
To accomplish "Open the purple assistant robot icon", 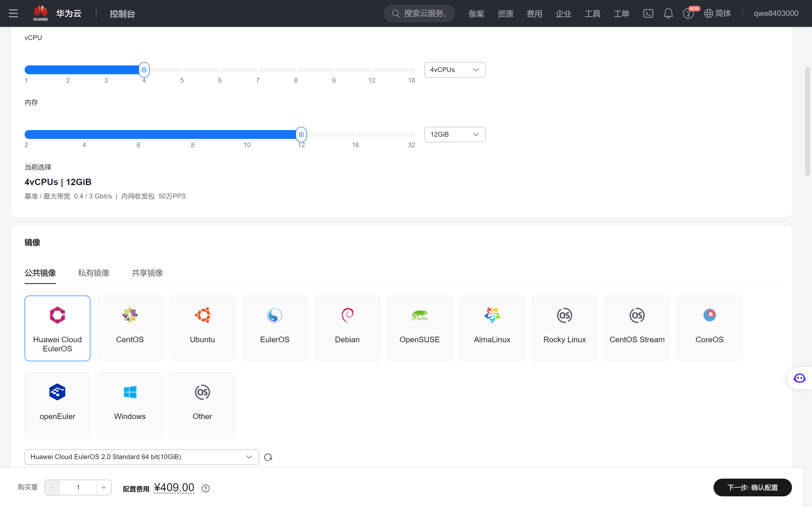I will click(799, 378).
